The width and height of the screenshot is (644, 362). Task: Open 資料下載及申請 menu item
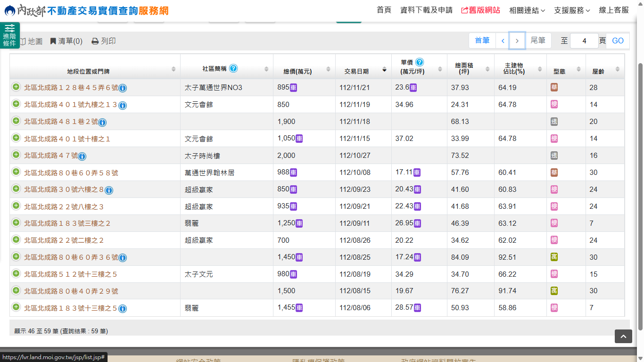[x=426, y=10]
